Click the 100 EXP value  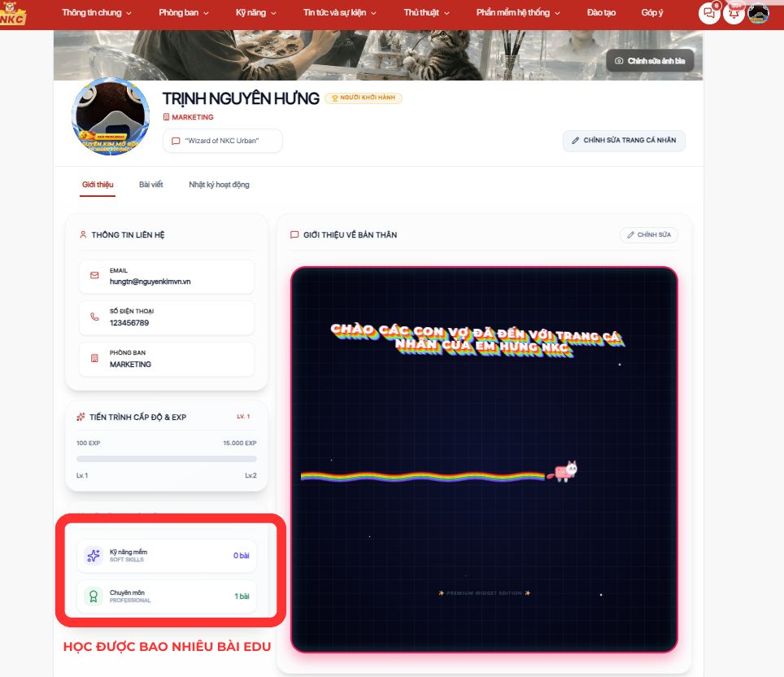tap(88, 443)
